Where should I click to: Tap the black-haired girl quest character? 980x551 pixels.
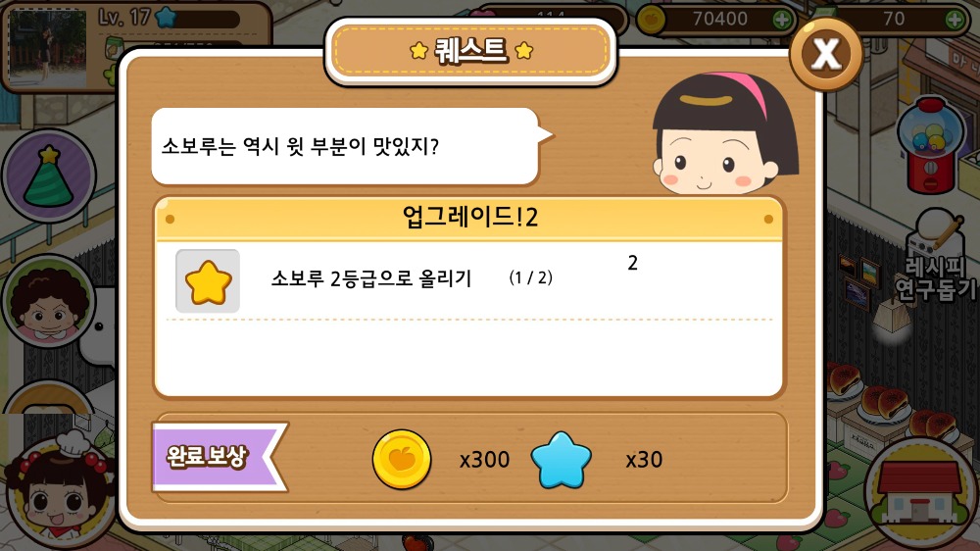pos(725,133)
